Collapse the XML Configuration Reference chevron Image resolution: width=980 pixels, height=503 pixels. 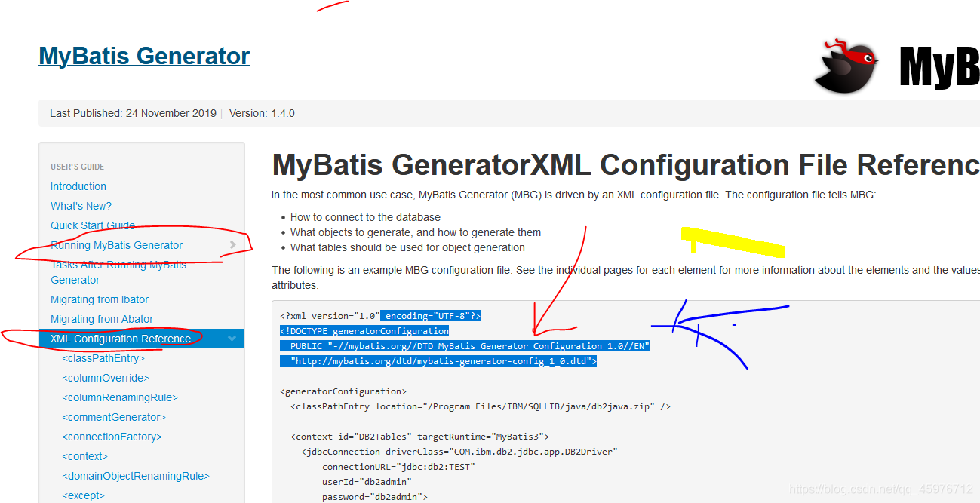pyautogui.click(x=232, y=339)
